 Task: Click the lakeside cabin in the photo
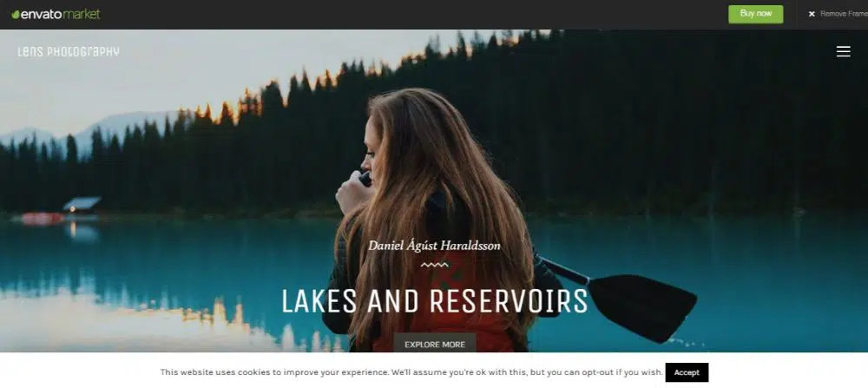tap(82, 204)
